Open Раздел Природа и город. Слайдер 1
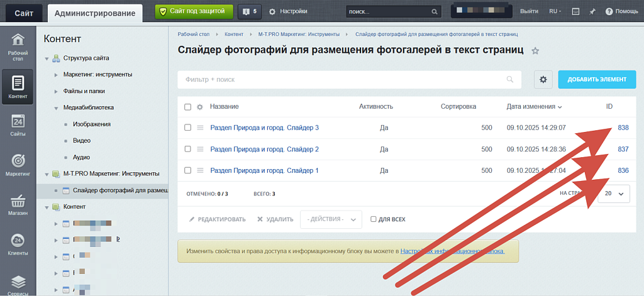The image size is (644, 296). [264, 170]
